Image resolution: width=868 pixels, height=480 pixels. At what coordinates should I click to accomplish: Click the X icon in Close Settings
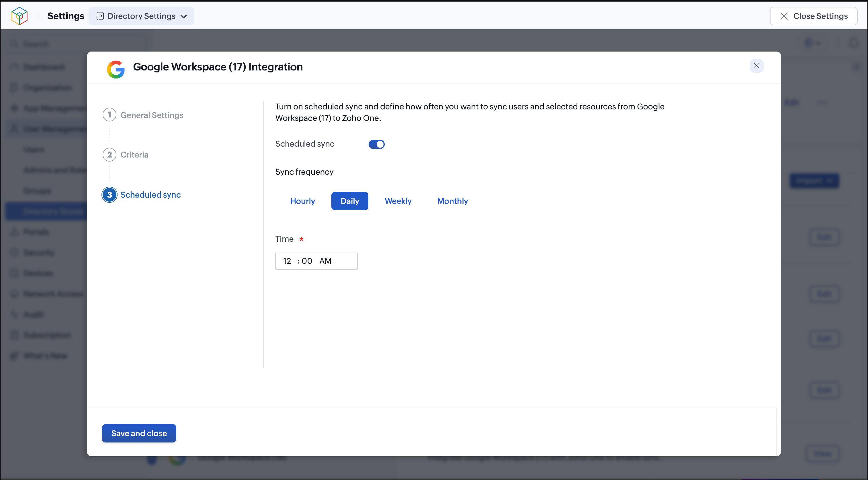pos(784,16)
